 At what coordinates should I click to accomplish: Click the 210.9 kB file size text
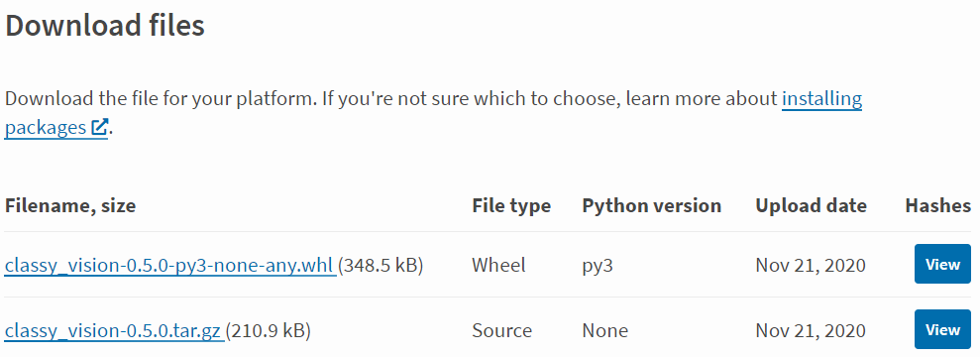coord(268,330)
